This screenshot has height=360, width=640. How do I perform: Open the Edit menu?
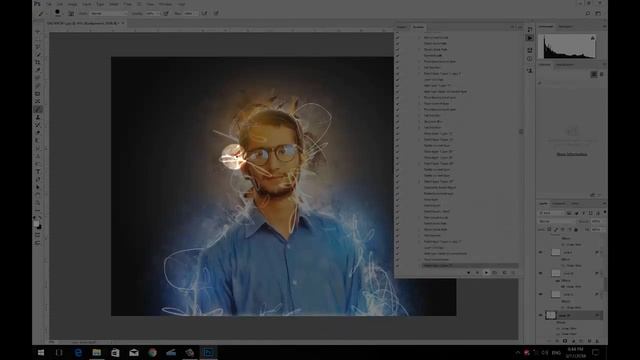60,4
